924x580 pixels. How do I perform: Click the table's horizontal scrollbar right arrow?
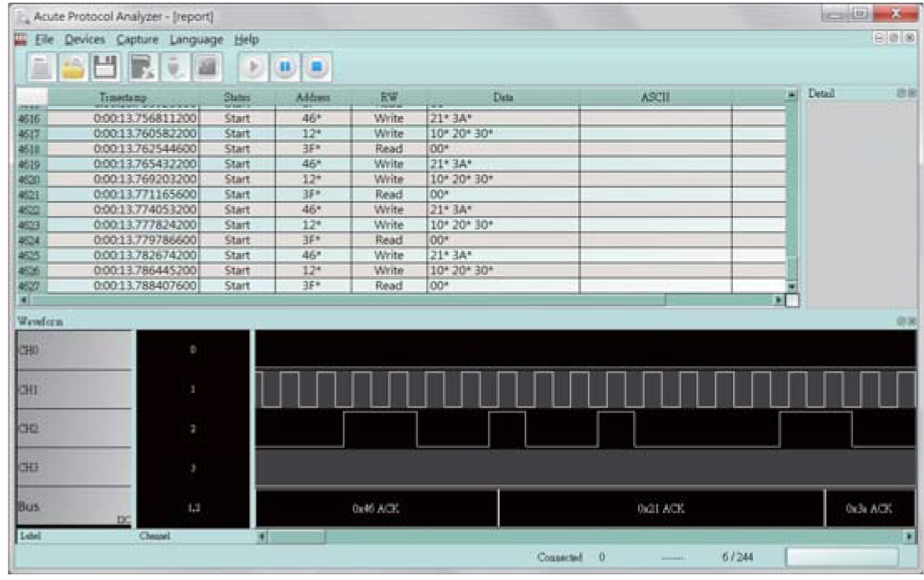[778, 300]
